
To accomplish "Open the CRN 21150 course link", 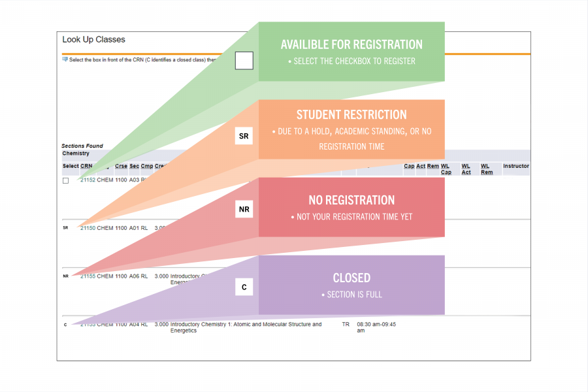I will pos(88,228).
